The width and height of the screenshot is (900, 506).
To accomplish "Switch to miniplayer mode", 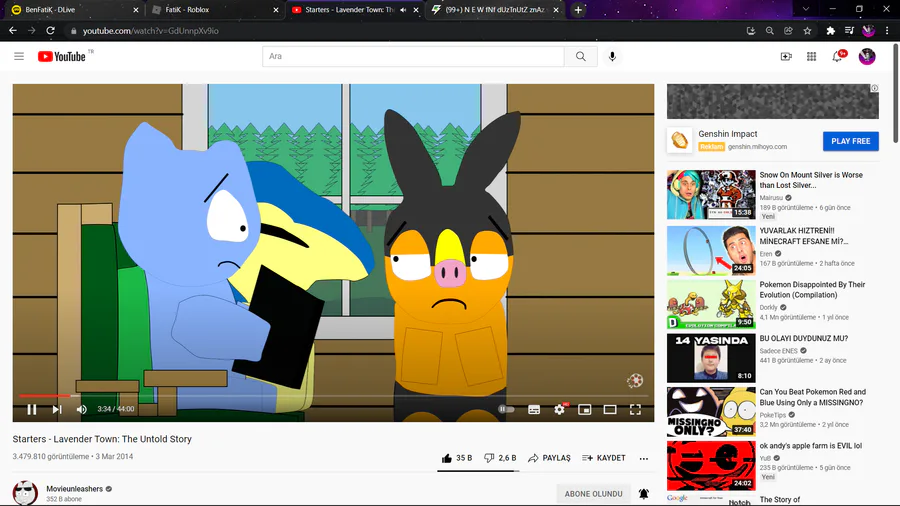I will (584, 410).
